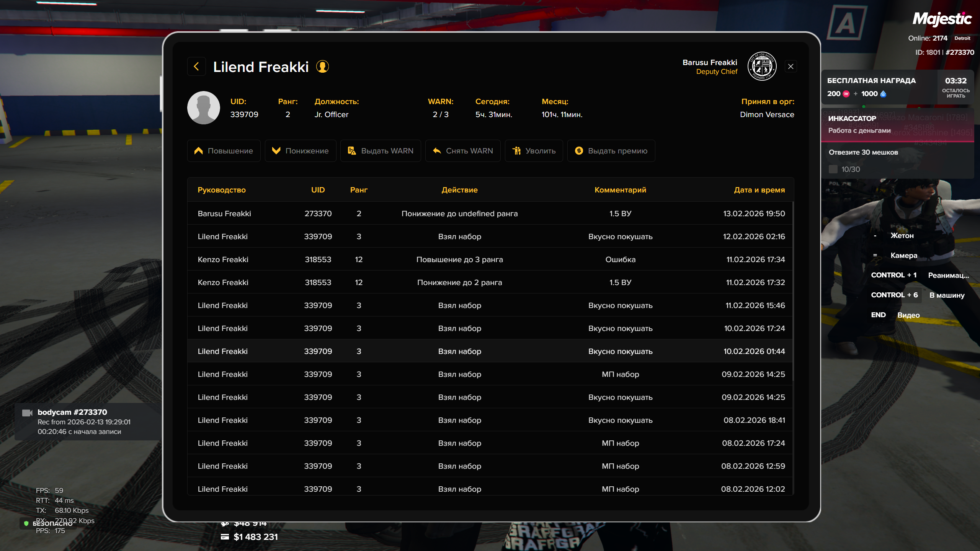This screenshot has width=980, height=551.
Task: Click the bank card balance icon
Action: 225,537
